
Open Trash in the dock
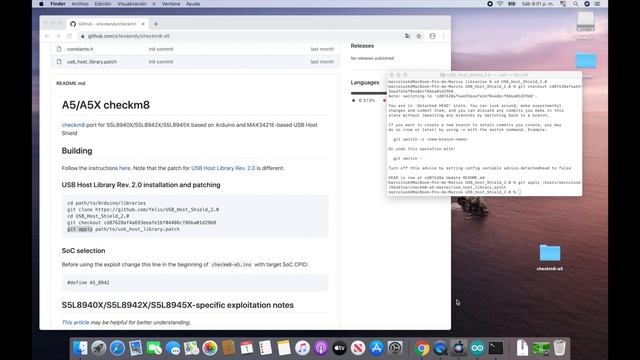point(560,348)
